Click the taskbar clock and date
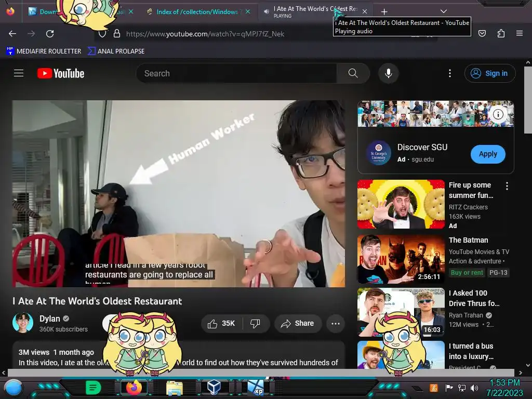 [x=504, y=388]
